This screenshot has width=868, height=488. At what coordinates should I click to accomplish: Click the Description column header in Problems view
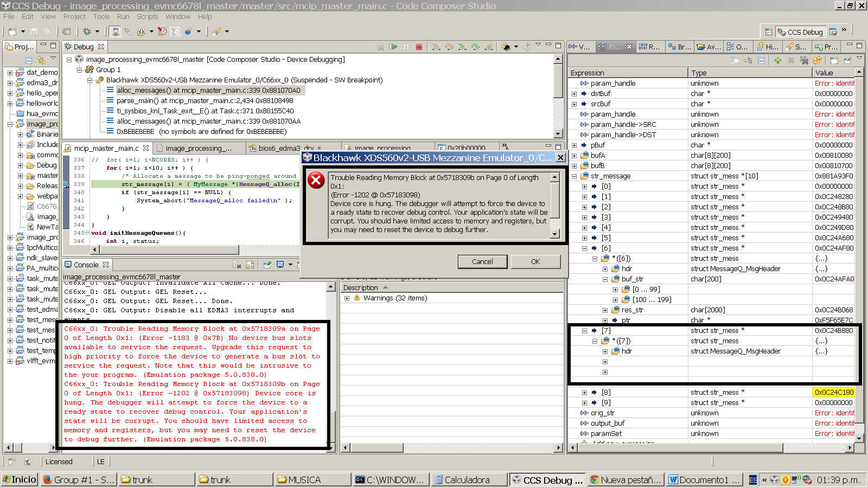point(451,287)
